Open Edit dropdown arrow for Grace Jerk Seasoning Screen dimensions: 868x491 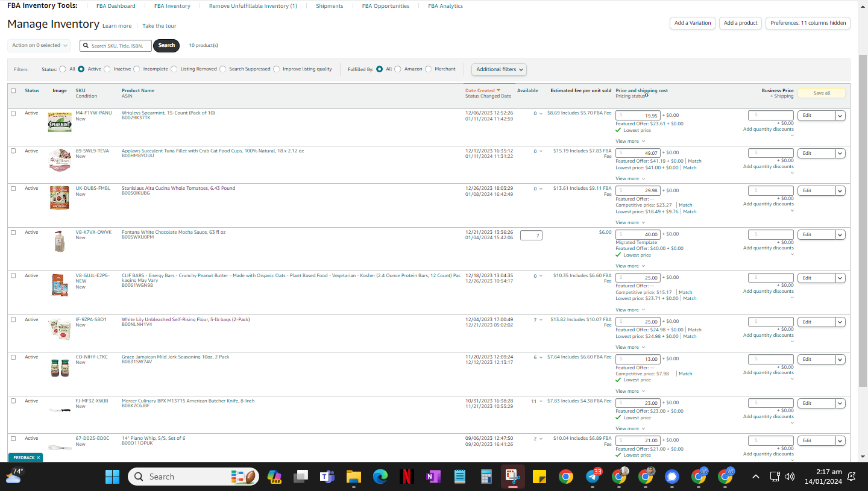(x=840, y=360)
